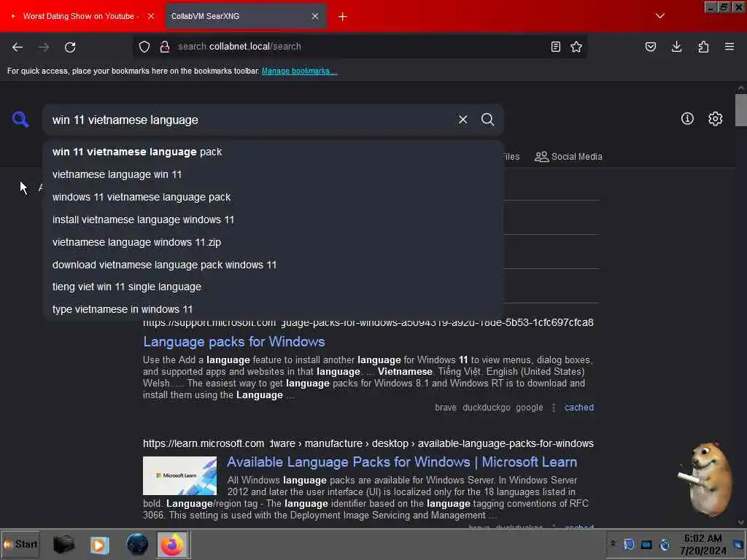Open Firefox from the taskbar

click(172, 544)
